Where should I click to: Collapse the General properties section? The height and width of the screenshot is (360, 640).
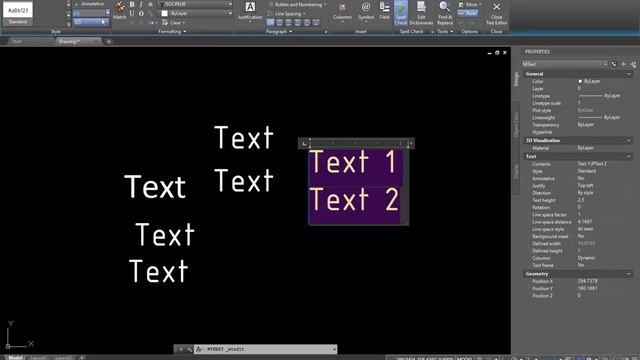pos(629,74)
